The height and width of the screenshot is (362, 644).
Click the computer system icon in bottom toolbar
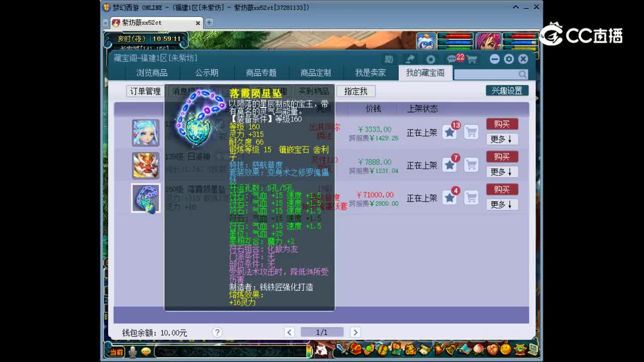[533, 349]
